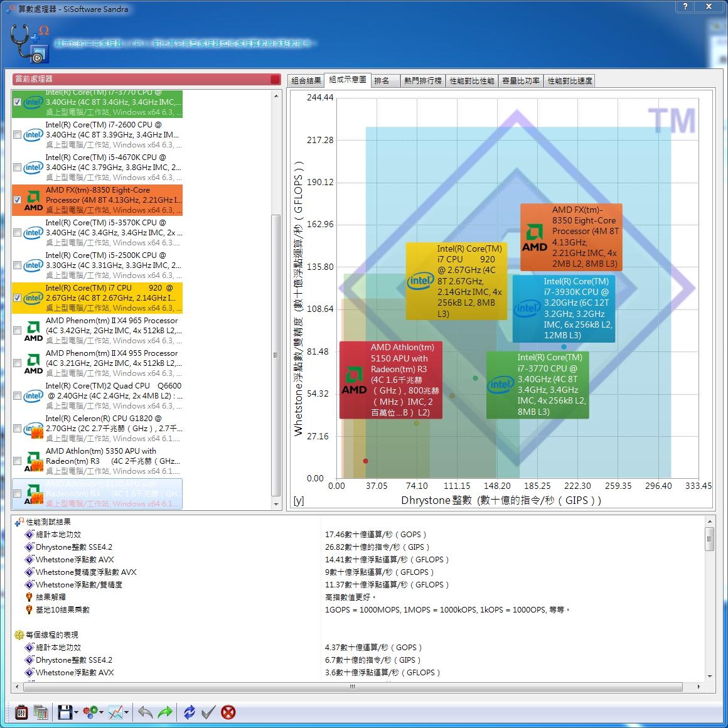The width and height of the screenshot is (728, 728).
Task: Confirm with the grey checkmark icon
Action: 208,712
